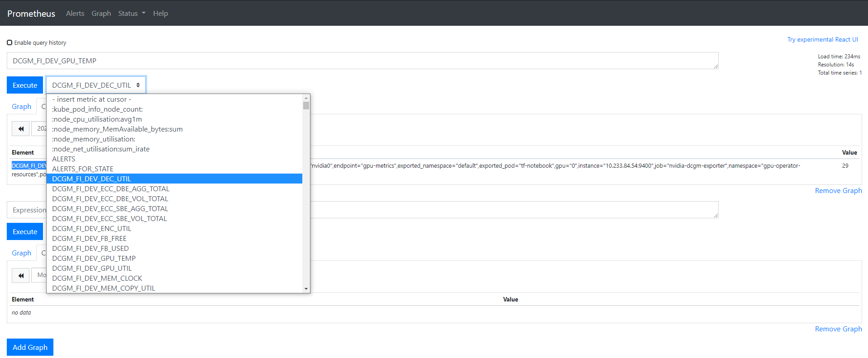Click the first graph's rewind time button
Screen dimensions: 868x358
tap(21, 129)
